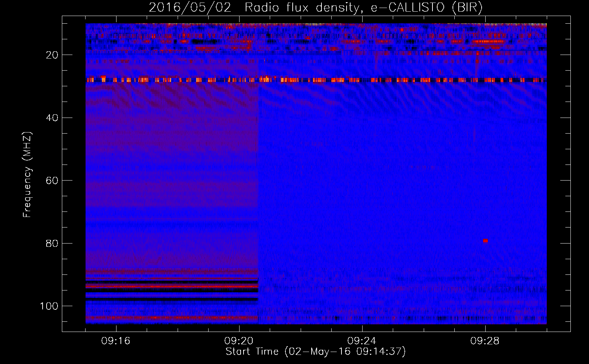Image resolution: width=589 pixels, height=364 pixels.
Task: Click the 09:16 time tick label
Action: click(116, 341)
